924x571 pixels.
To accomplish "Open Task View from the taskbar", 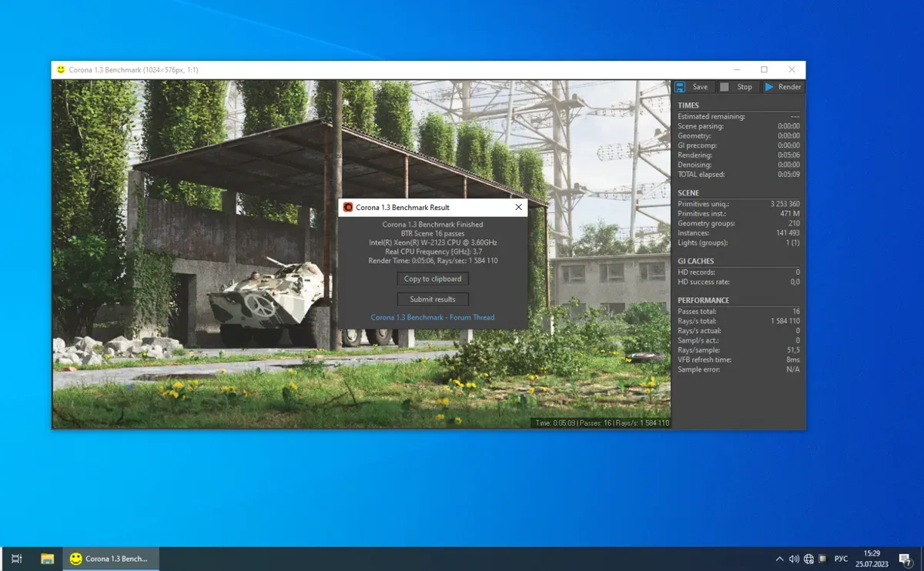I will point(17,559).
